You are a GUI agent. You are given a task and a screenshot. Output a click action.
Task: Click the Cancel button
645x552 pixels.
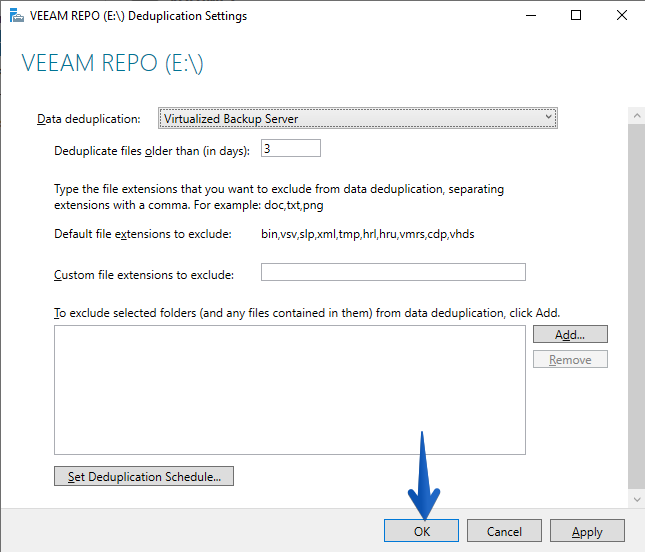pos(504,531)
